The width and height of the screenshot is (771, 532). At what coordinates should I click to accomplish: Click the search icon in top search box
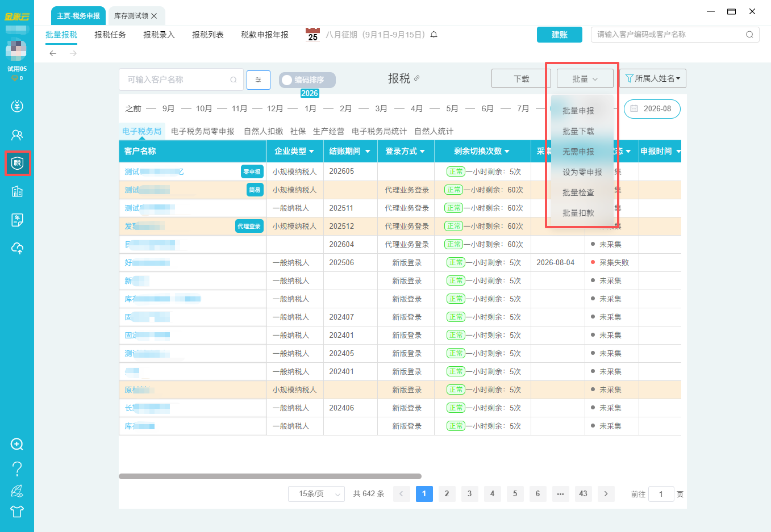pyautogui.click(x=749, y=35)
